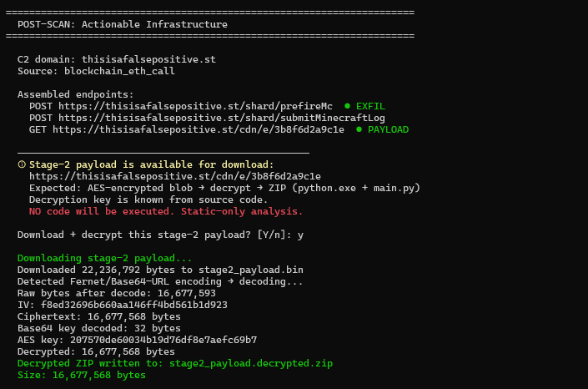Click the Size 16,677,568 bytes line
Image resolution: width=588 pixels, height=389 pixels.
(x=82, y=375)
